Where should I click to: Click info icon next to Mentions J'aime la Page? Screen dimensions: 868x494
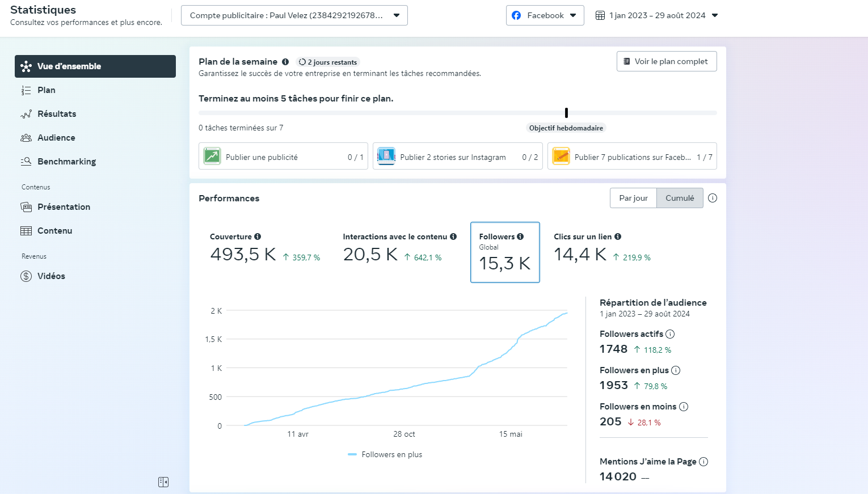tap(703, 462)
